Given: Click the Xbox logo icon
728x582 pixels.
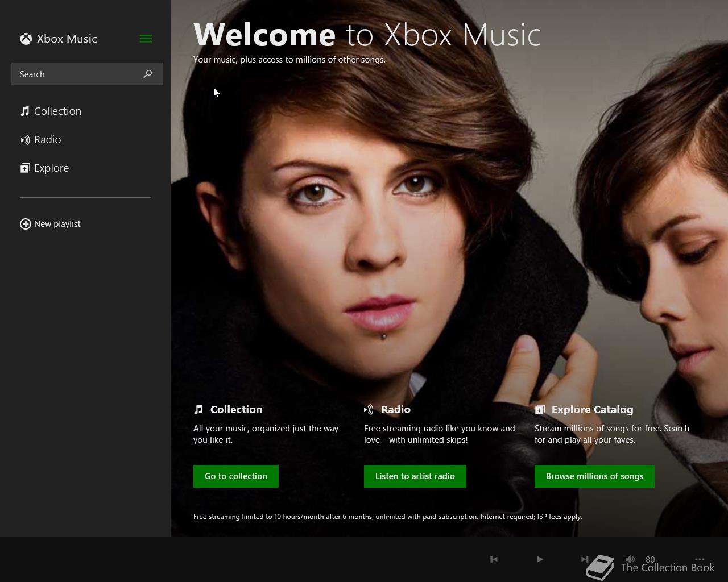Looking at the screenshot, I should [26, 39].
